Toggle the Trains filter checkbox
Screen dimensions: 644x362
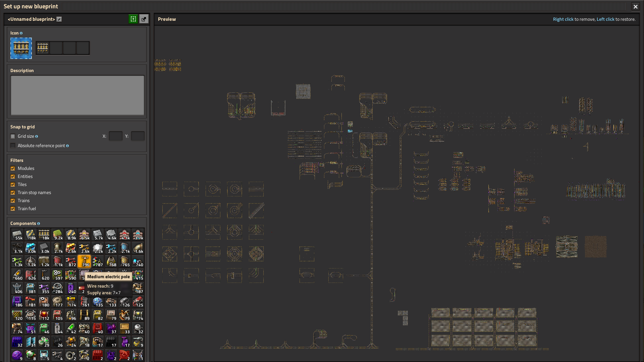13,201
